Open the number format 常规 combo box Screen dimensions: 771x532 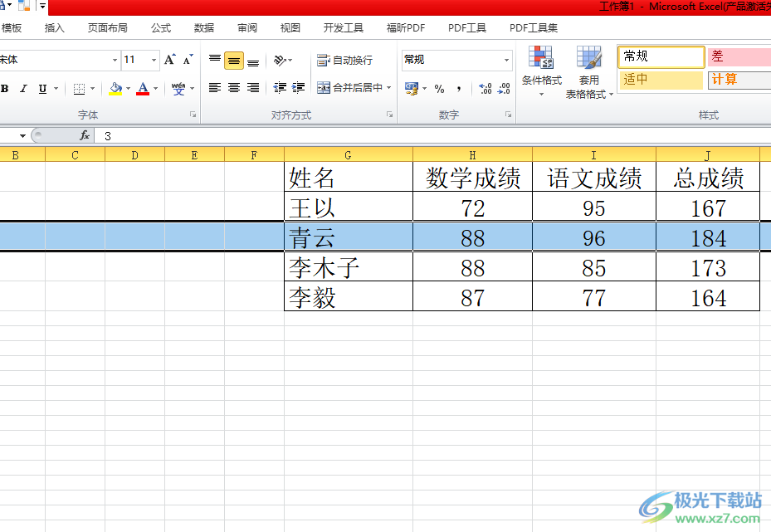456,60
